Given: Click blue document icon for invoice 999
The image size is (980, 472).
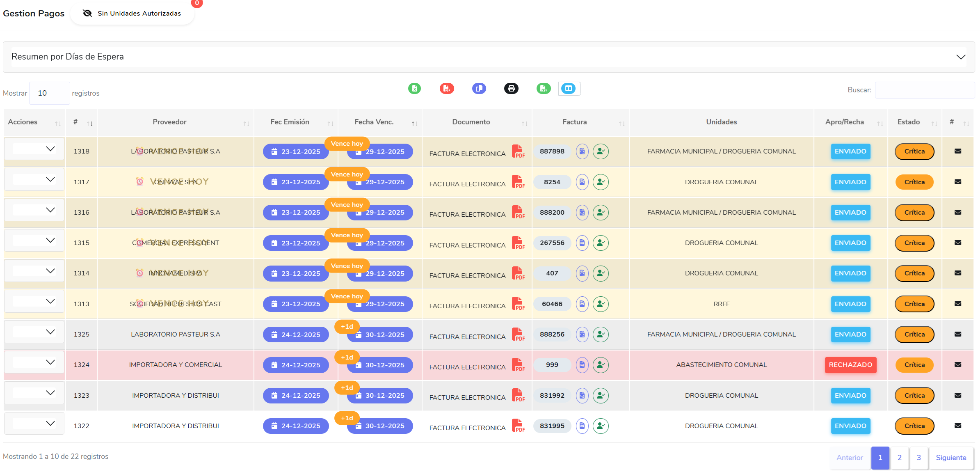Looking at the screenshot, I should coord(582,365).
